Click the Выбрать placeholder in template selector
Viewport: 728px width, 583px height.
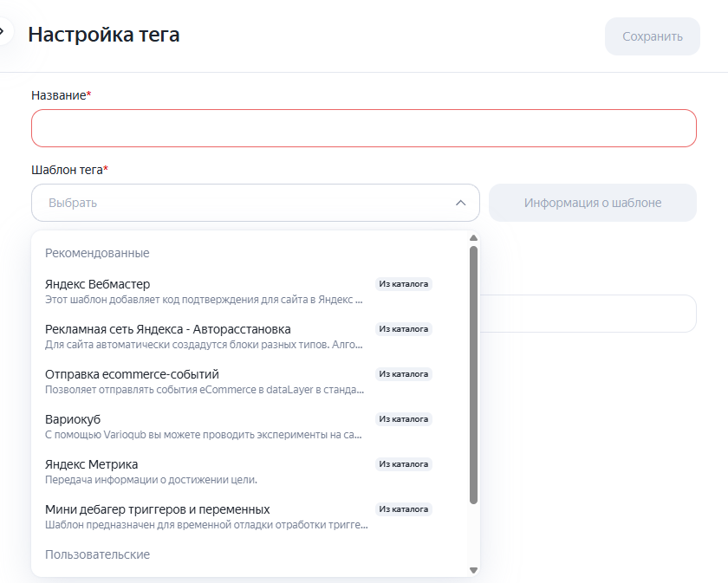click(73, 203)
